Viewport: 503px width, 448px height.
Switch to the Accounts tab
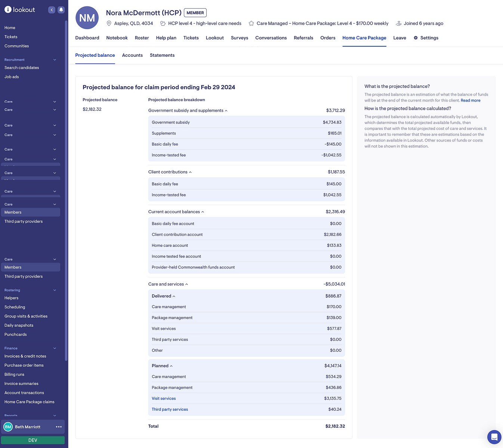point(132,55)
